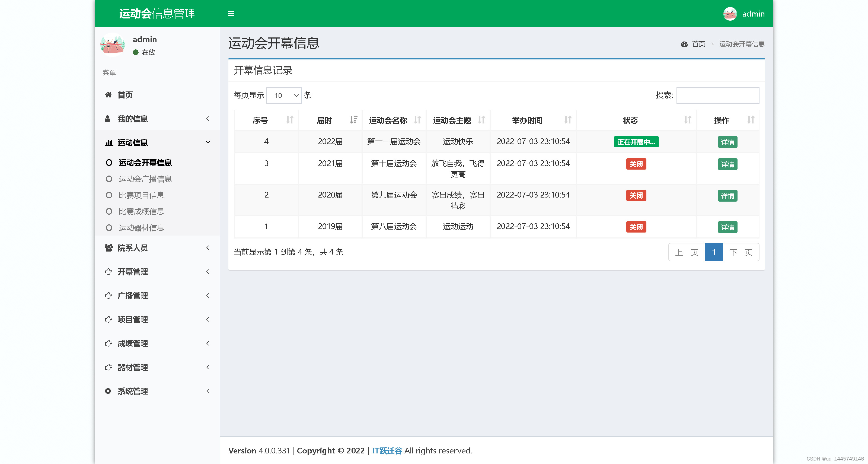Screen dimensions: 868x464
Task: Click the gear icon beside 系统管理
Action: 108,391
